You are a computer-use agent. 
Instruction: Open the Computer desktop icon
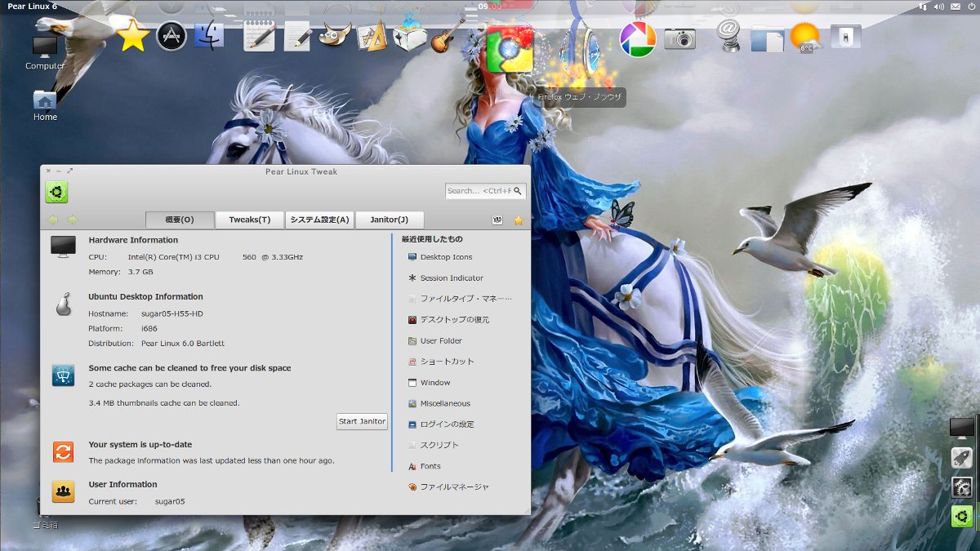click(x=45, y=52)
